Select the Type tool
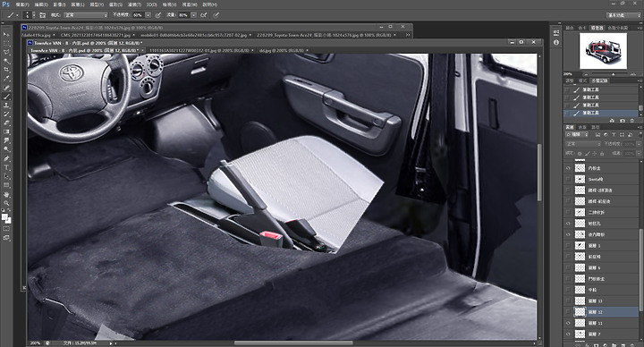This screenshot has width=644, height=347. click(6, 167)
